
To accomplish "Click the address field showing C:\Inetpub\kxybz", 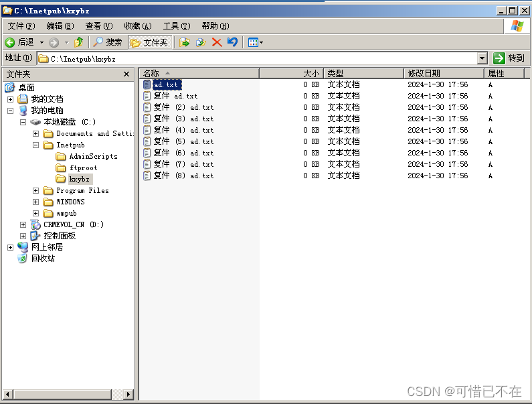I will [257, 59].
